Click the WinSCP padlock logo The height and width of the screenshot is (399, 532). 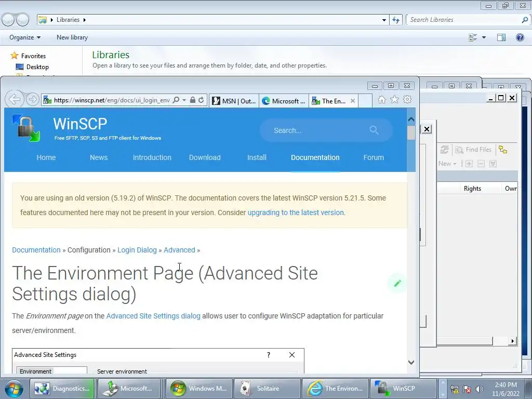click(26, 128)
